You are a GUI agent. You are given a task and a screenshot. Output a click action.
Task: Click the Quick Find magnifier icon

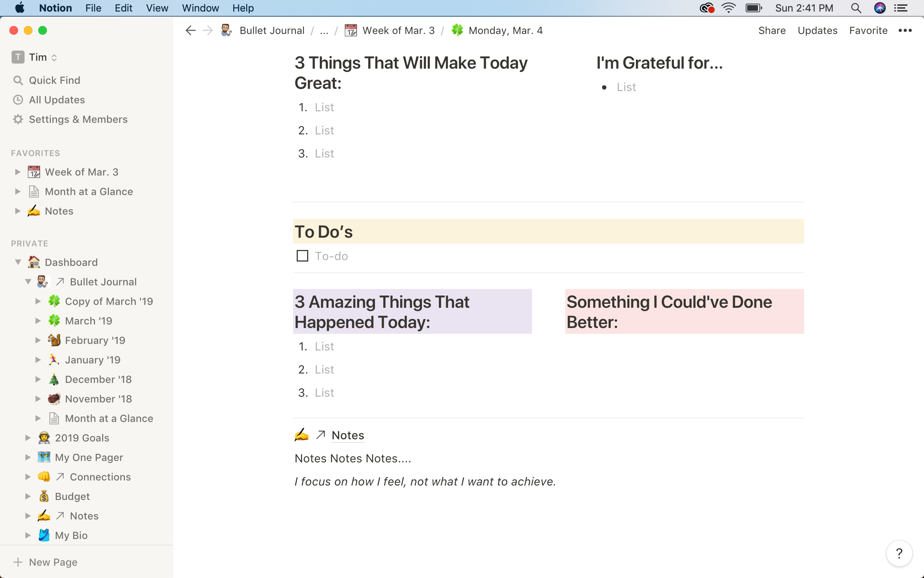(18, 80)
